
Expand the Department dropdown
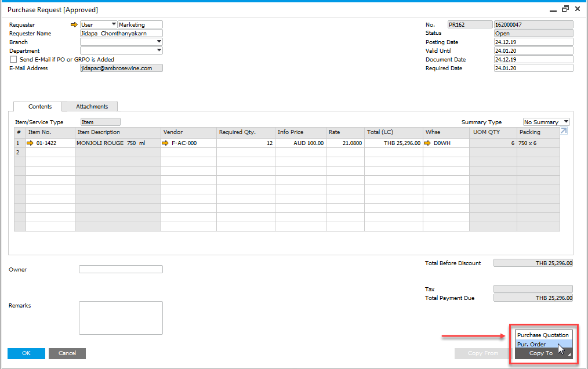(x=159, y=50)
